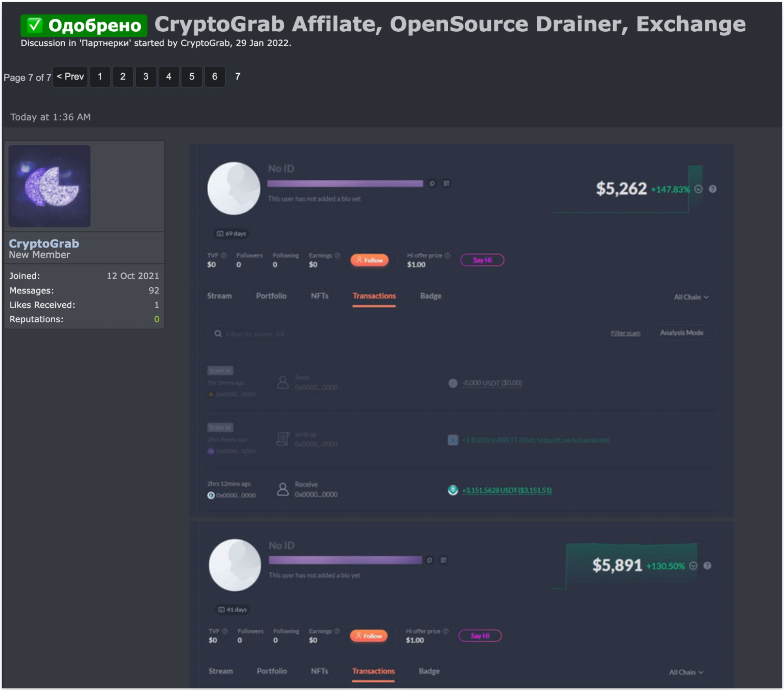The height and width of the screenshot is (690, 784).
Task: Switch to NFTs tab in second card
Action: pos(320,671)
